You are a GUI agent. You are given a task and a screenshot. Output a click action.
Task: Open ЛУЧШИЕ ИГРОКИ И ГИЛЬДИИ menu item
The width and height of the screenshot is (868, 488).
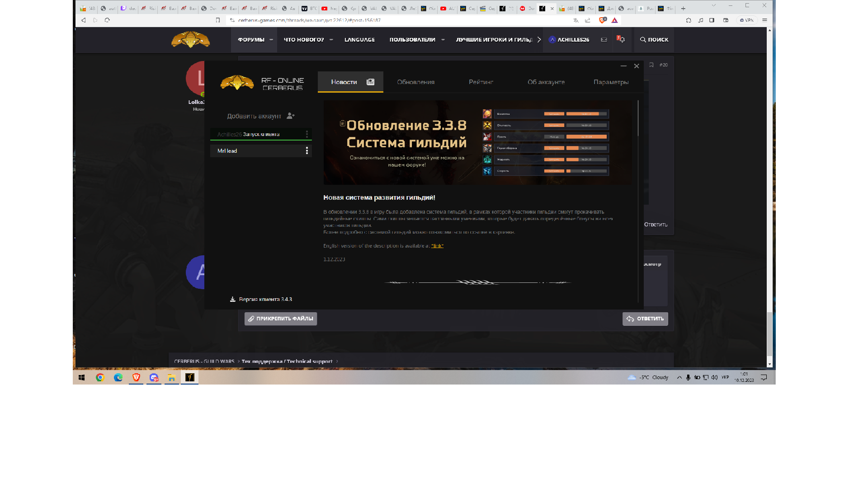click(494, 40)
